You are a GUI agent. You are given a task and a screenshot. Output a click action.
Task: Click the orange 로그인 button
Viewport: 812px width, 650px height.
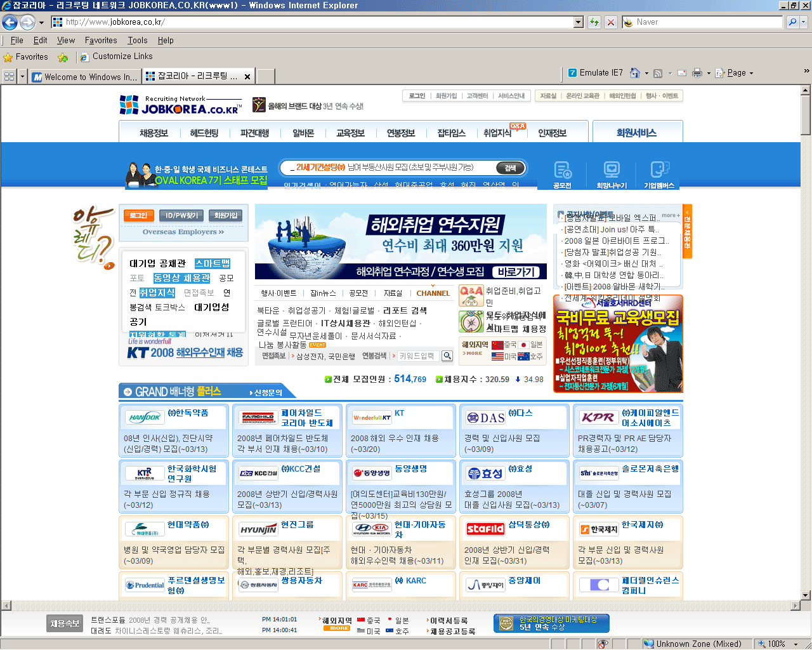138,216
